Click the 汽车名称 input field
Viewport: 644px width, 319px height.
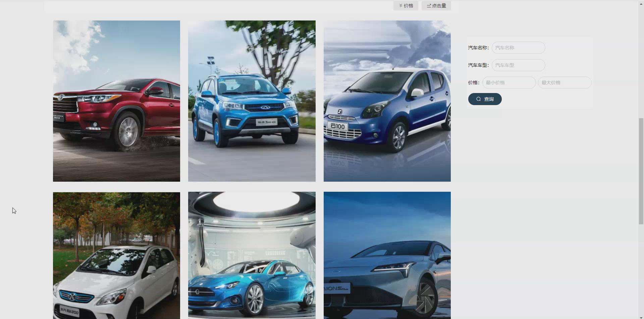[518, 48]
